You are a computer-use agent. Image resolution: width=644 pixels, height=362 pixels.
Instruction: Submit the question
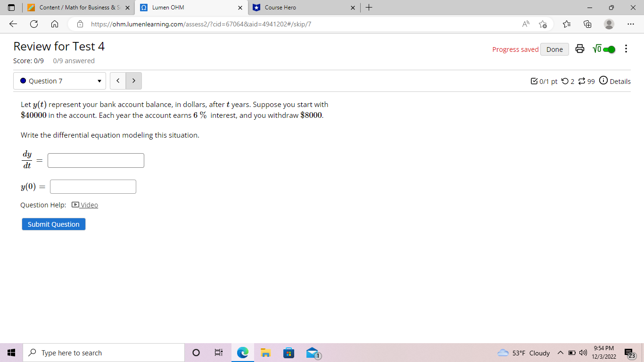[54, 224]
